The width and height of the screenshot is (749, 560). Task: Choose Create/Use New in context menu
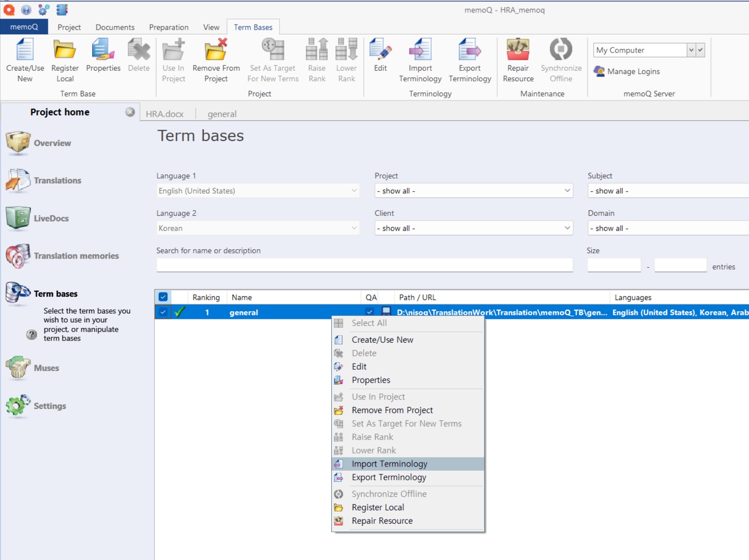[408, 340]
